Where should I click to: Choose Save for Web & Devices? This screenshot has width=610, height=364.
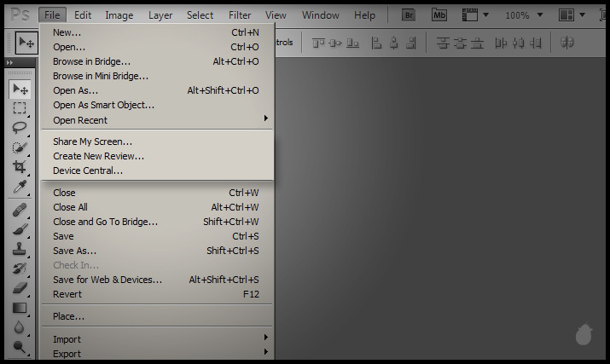[x=107, y=280]
